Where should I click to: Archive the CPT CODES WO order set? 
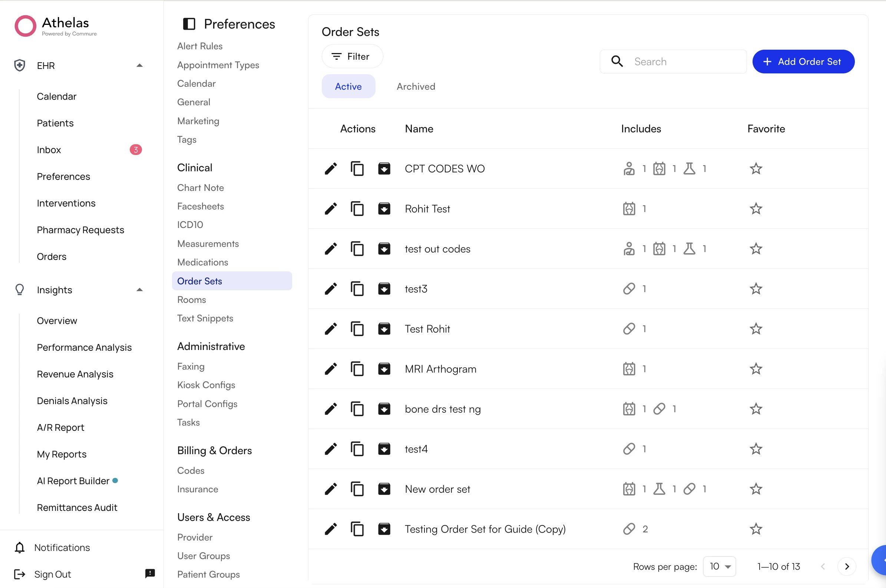[384, 169]
